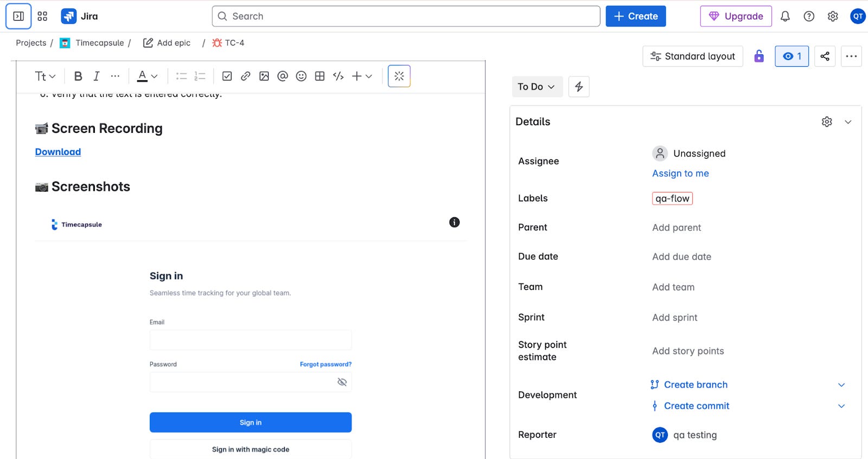Insert a table
The image size is (868, 459).
click(x=320, y=76)
